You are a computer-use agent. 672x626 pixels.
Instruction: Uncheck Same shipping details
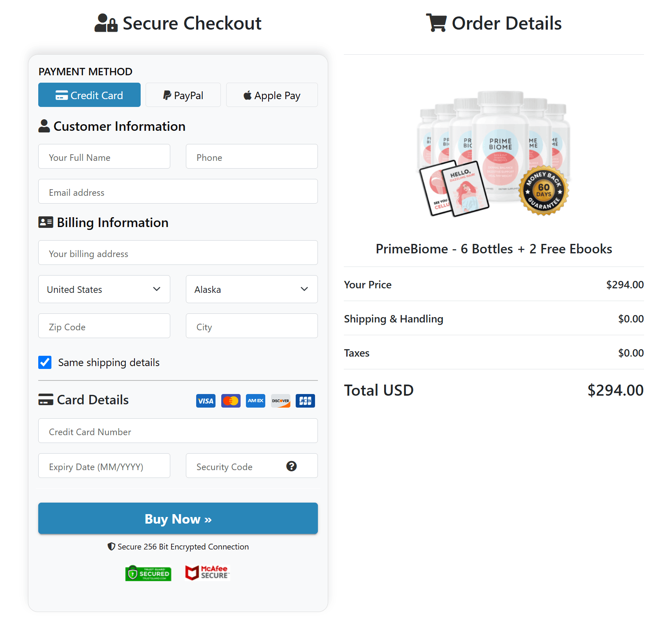45,362
